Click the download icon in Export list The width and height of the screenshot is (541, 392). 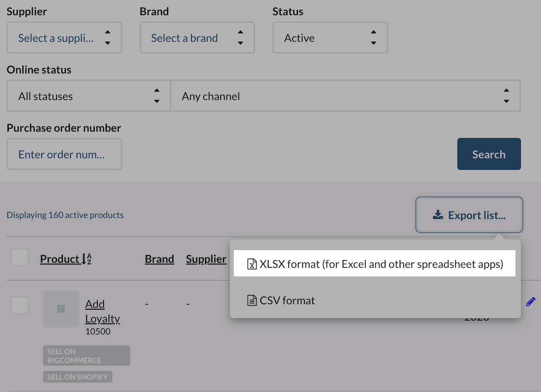438,215
